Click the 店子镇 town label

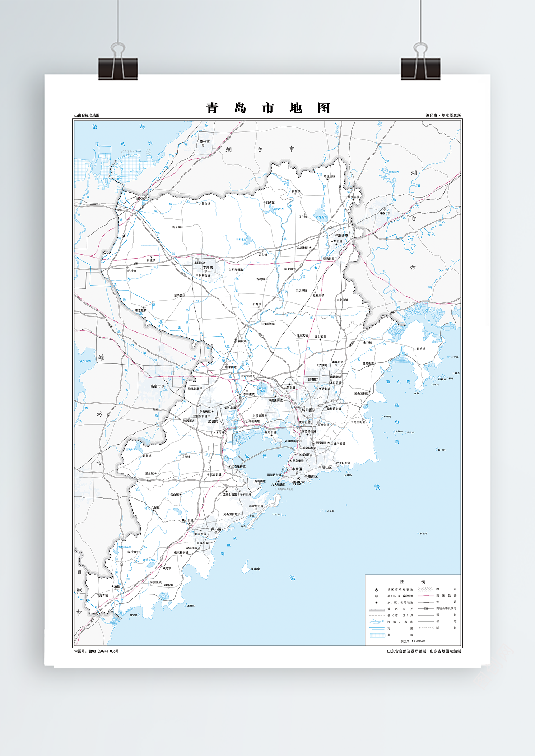coord(176,227)
